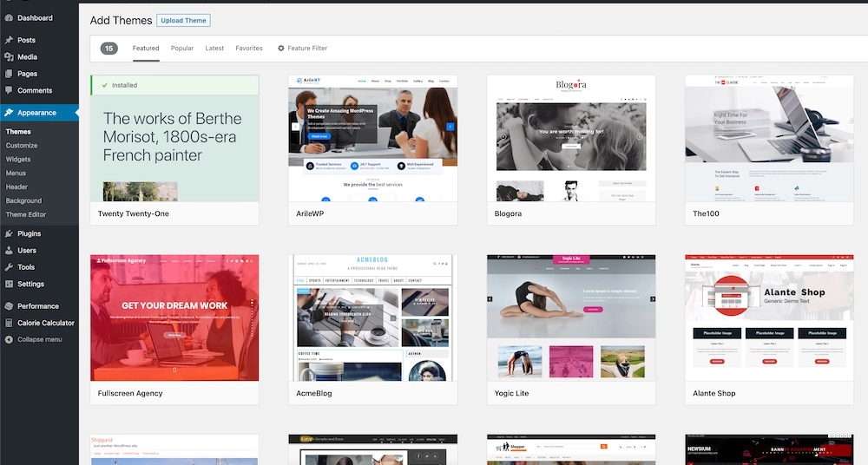Open the Appearance menu item
868x465 pixels.
point(39,113)
